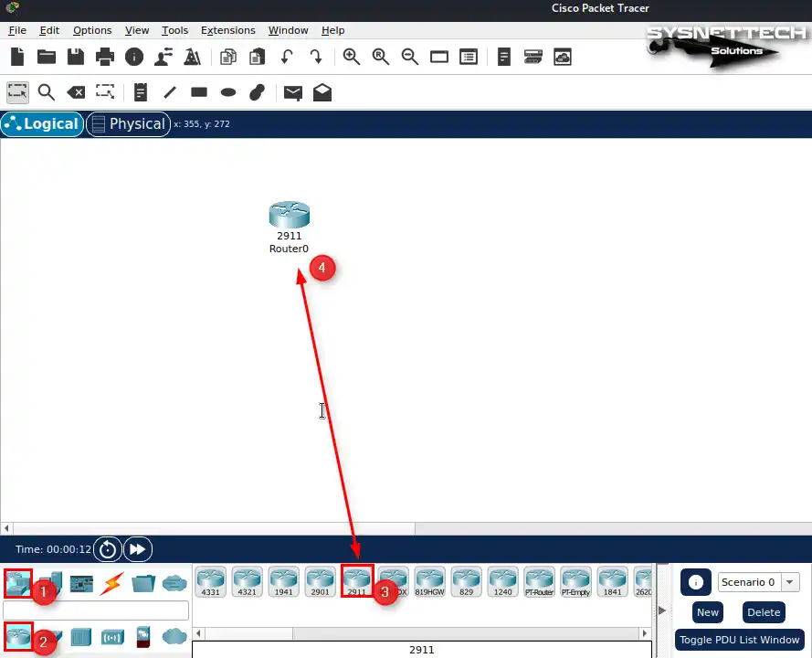Pick the 2901 router model
Screen dimensions: 812x658
point(320,581)
